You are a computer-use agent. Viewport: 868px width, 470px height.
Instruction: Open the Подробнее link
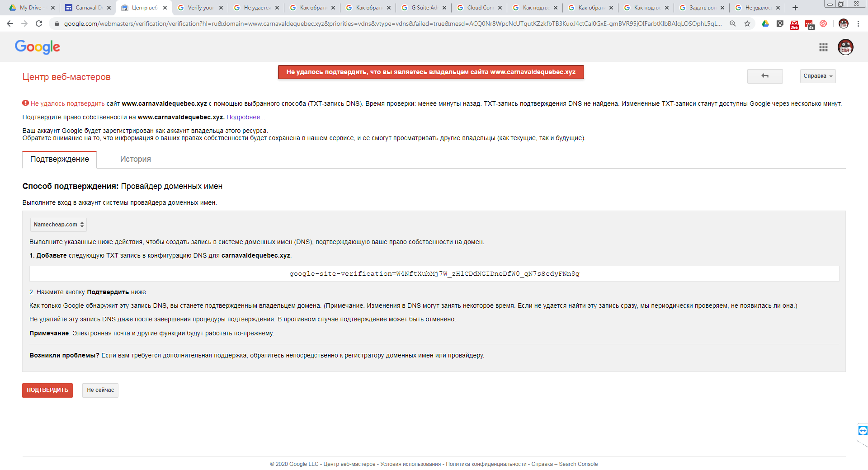245,117
